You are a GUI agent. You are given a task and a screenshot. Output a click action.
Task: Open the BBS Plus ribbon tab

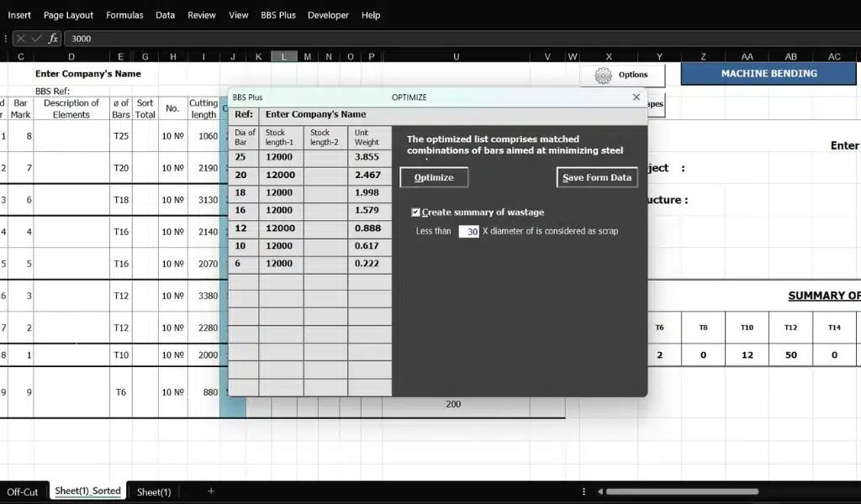[277, 15]
